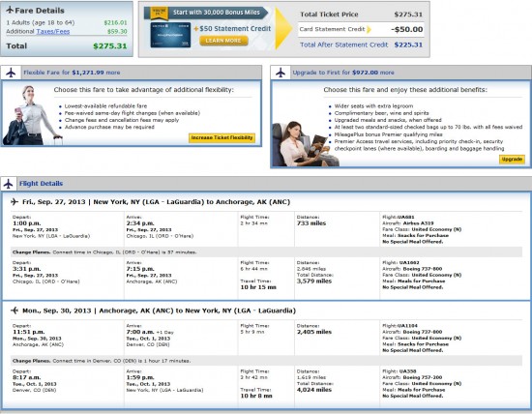Click the 10 hr 8 mn travel time
This screenshot has height=414, width=532.
coord(256,396)
